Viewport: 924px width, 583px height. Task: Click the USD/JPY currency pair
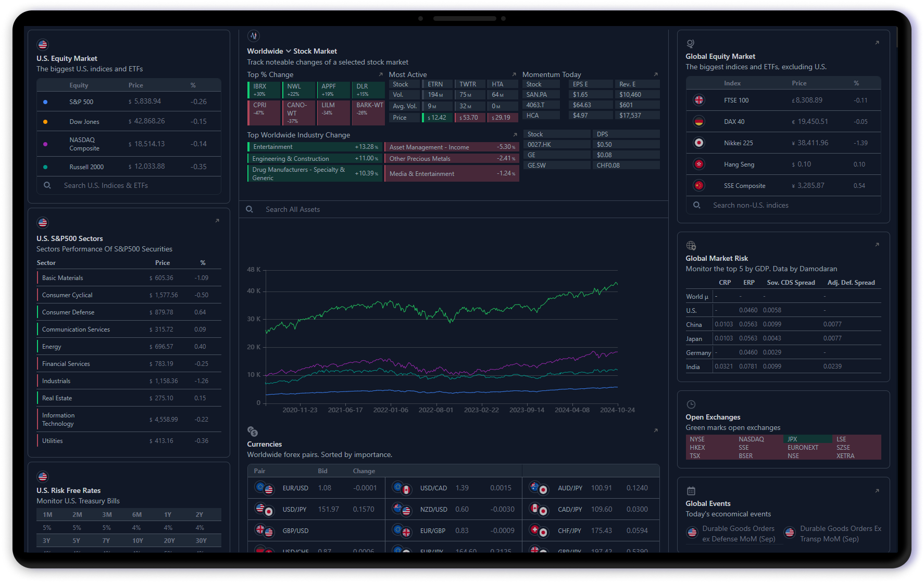coord(317,509)
